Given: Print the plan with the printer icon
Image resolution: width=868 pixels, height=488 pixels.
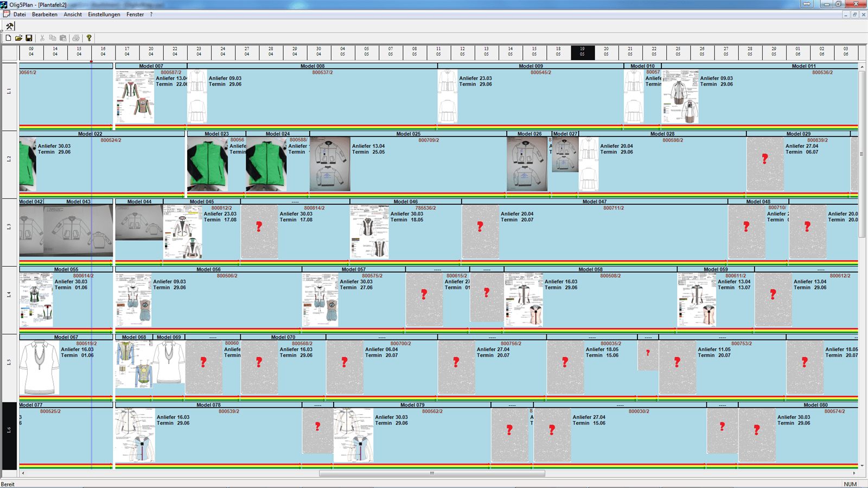Looking at the screenshot, I should tap(76, 38).
